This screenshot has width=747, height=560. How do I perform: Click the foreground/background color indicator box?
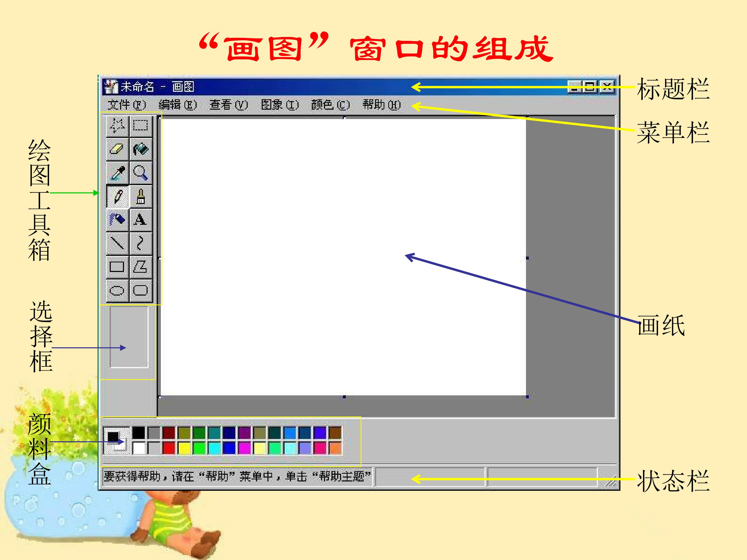click(116, 440)
